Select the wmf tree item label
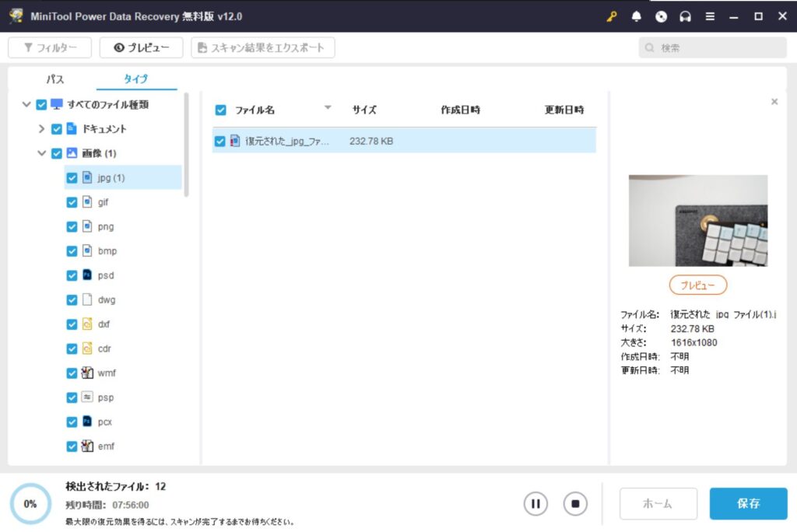The width and height of the screenshot is (797, 532). pyautogui.click(x=107, y=373)
